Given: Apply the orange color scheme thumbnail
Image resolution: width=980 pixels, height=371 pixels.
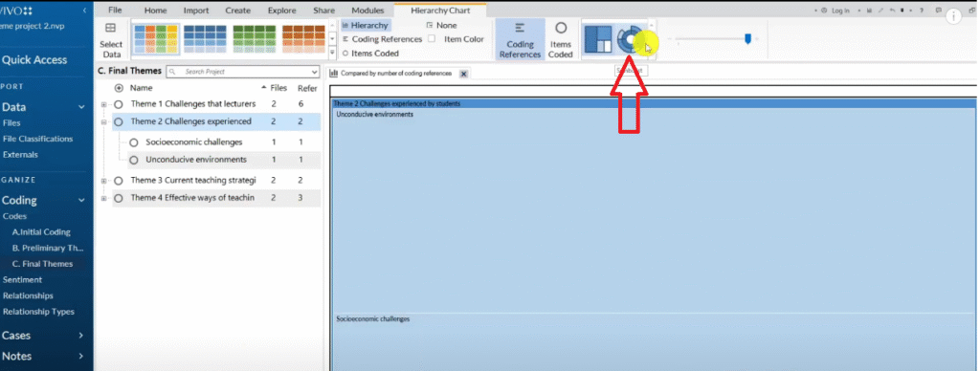Looking at the screenshot, I should point(303,38).
